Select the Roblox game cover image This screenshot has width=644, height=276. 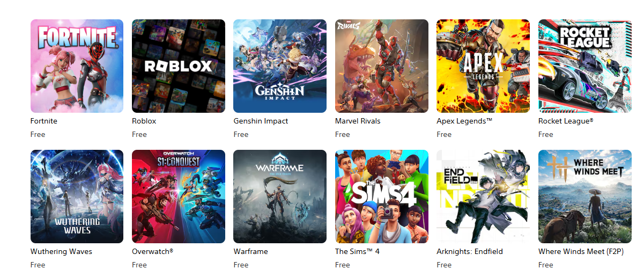tap(179, 66)
